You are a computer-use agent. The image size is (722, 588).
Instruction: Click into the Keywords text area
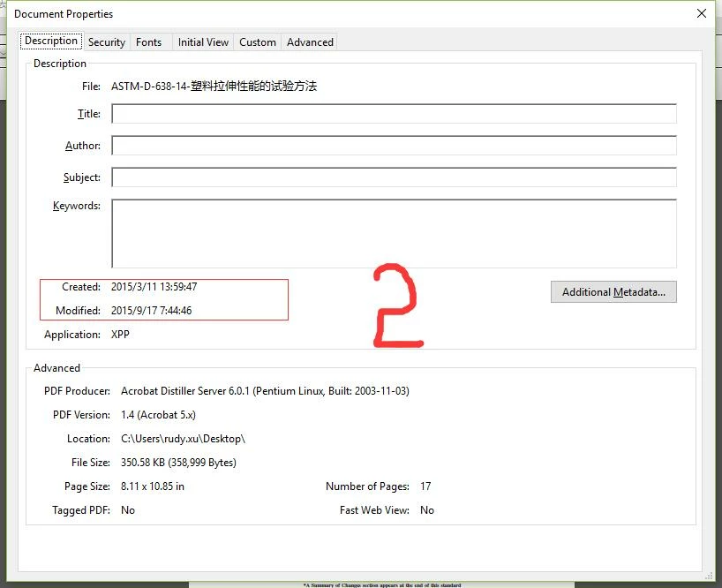coord(394,233)
